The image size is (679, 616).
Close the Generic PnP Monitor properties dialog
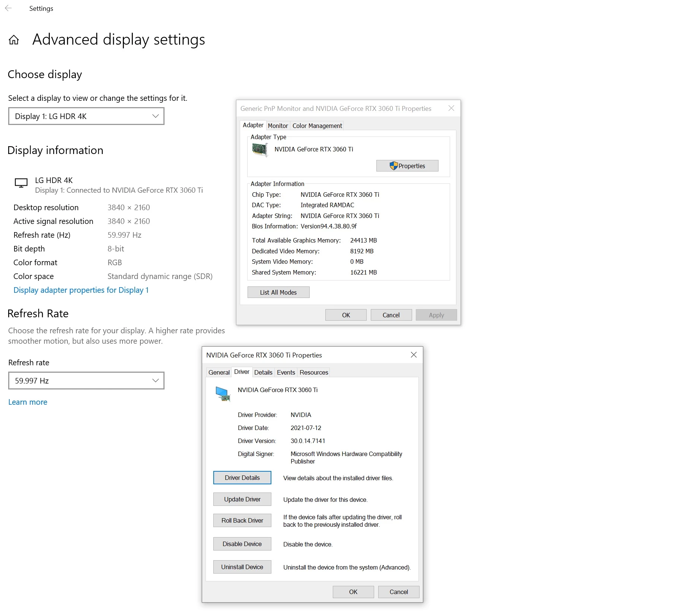coord(451,108)
